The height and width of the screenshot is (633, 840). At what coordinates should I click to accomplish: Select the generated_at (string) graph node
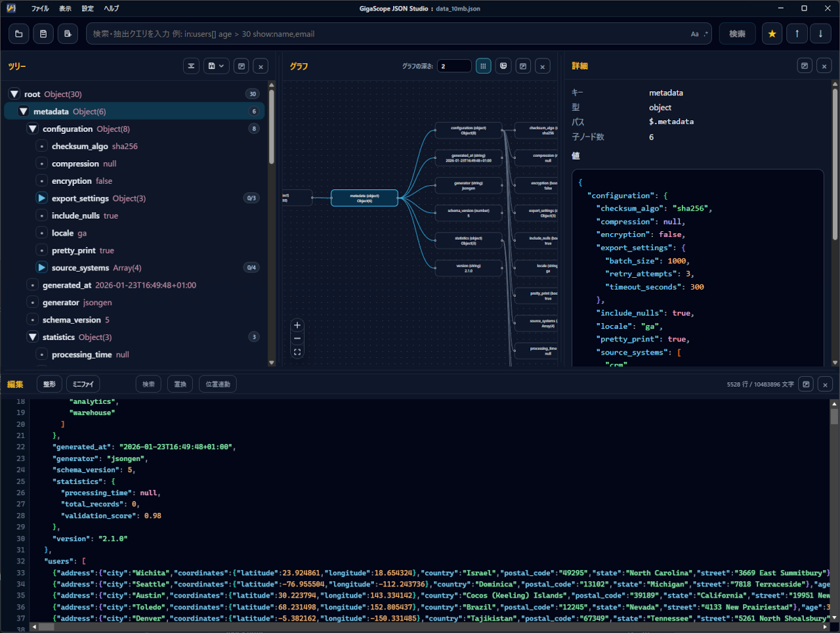click(469, 158)
